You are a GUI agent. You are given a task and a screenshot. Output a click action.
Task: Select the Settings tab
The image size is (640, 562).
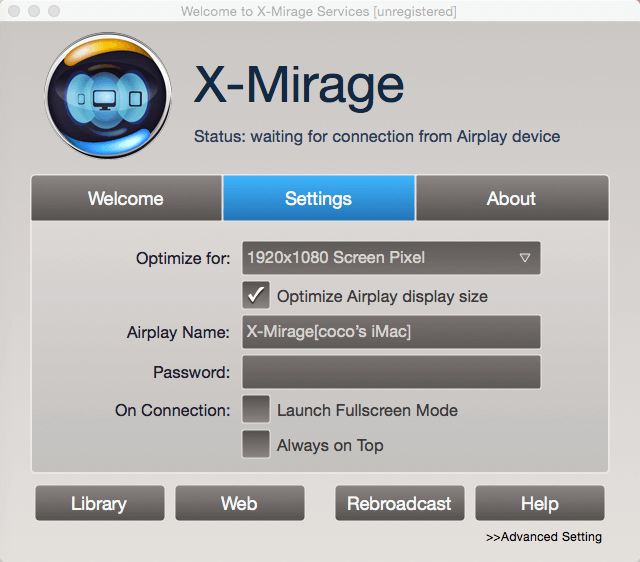tap(318, 198)
